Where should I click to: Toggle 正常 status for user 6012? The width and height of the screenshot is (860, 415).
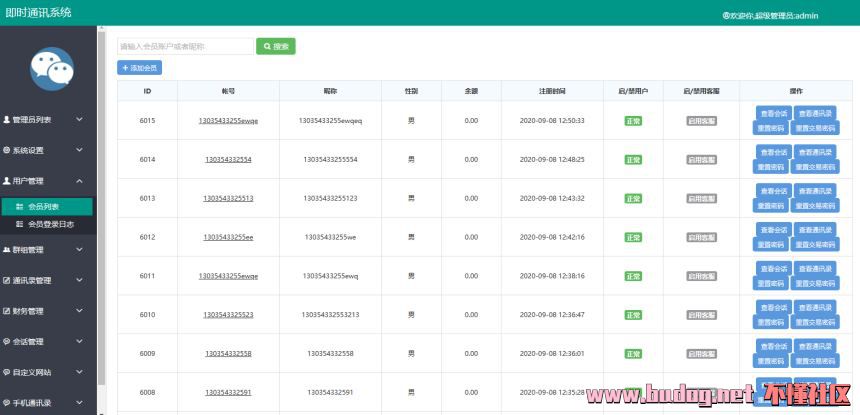click(633, 238)
